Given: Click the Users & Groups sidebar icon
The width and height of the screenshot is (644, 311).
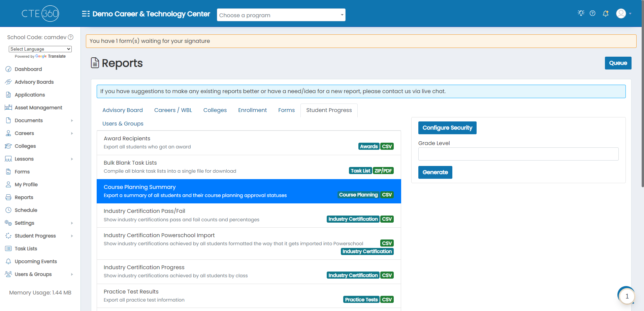Looking at the screenshot, I should [8, 274].
